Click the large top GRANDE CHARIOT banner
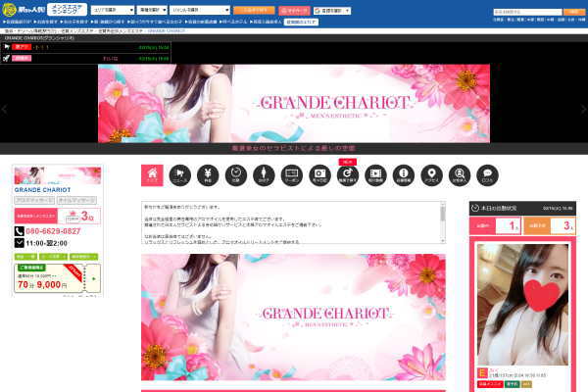 (294, 103)
